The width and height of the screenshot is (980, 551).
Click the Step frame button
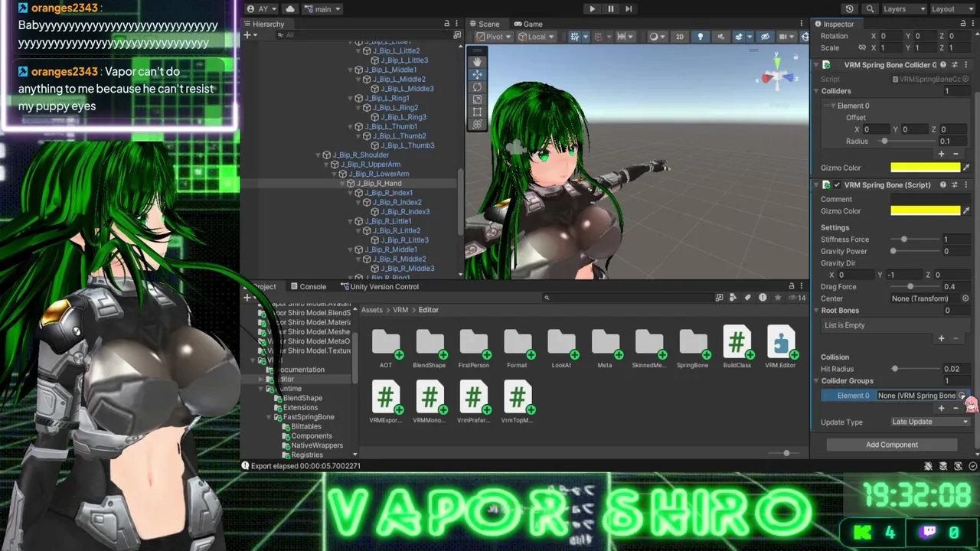coord(629,9)
